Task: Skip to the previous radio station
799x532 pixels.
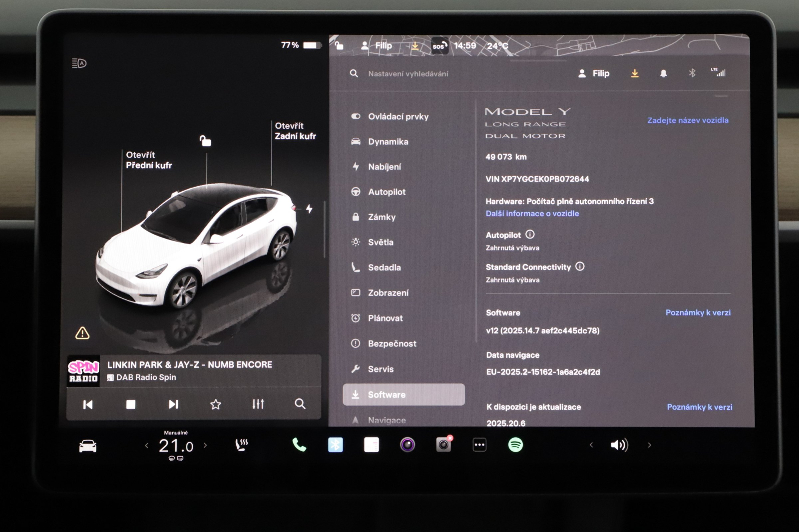Action: [x=88, y=404]
